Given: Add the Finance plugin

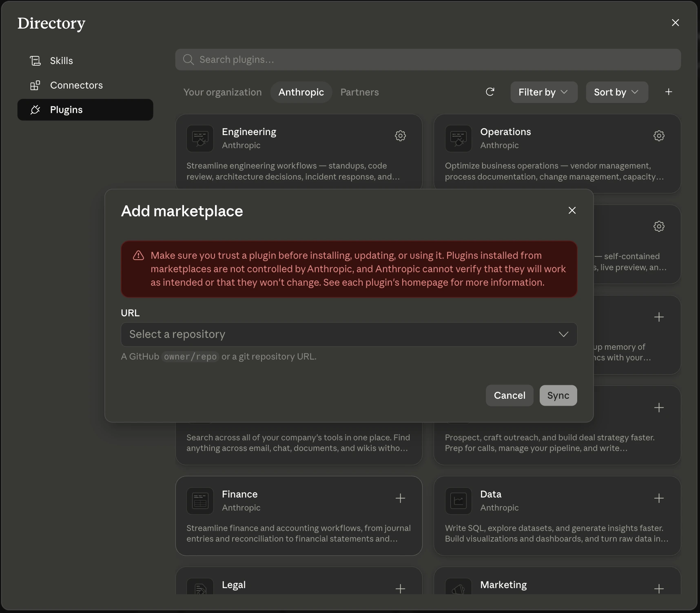Looking at the screenshot, I should pos(401,498).
